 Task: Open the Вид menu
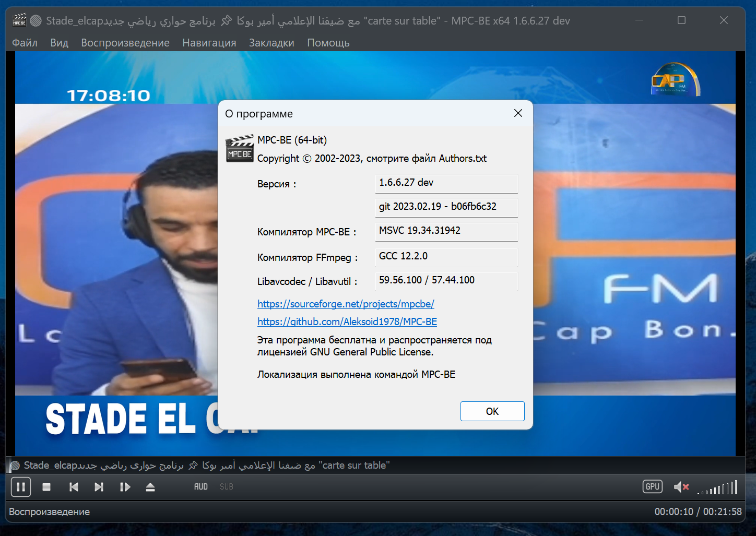58,43
